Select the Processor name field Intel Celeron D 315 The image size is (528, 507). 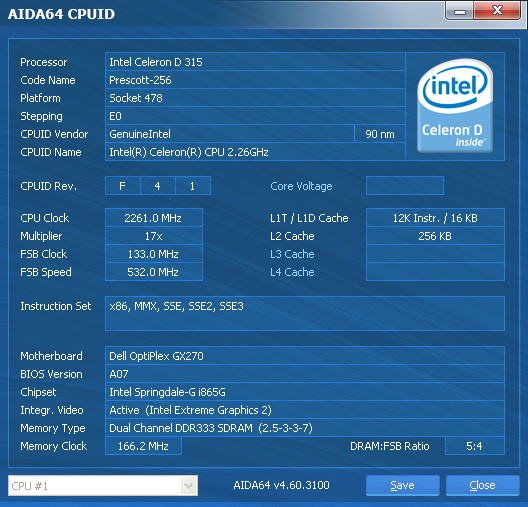(255, 62)
